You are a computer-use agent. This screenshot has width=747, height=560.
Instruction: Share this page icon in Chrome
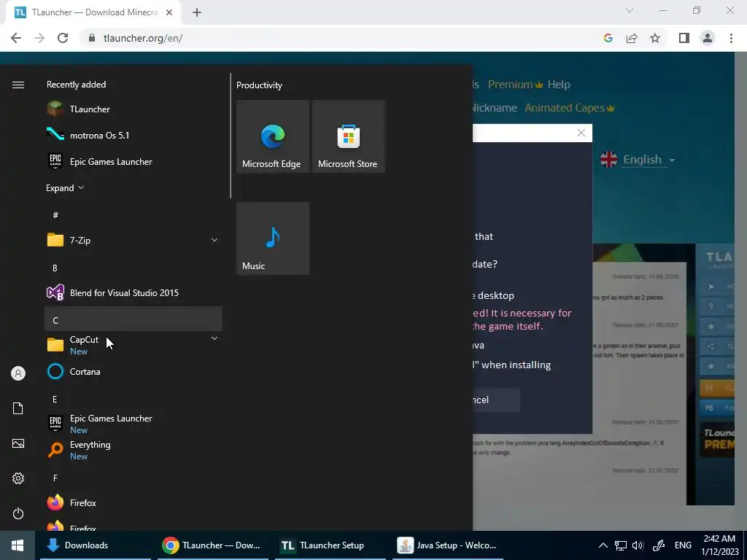632,38
